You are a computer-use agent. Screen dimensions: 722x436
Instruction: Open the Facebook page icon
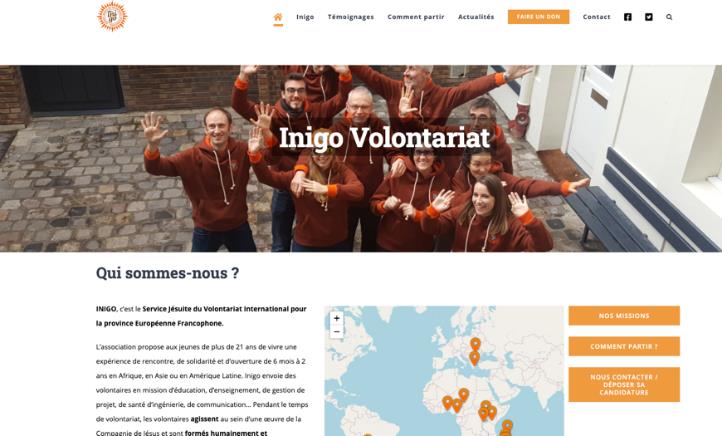pyautogui.click(x=628, y=17)
